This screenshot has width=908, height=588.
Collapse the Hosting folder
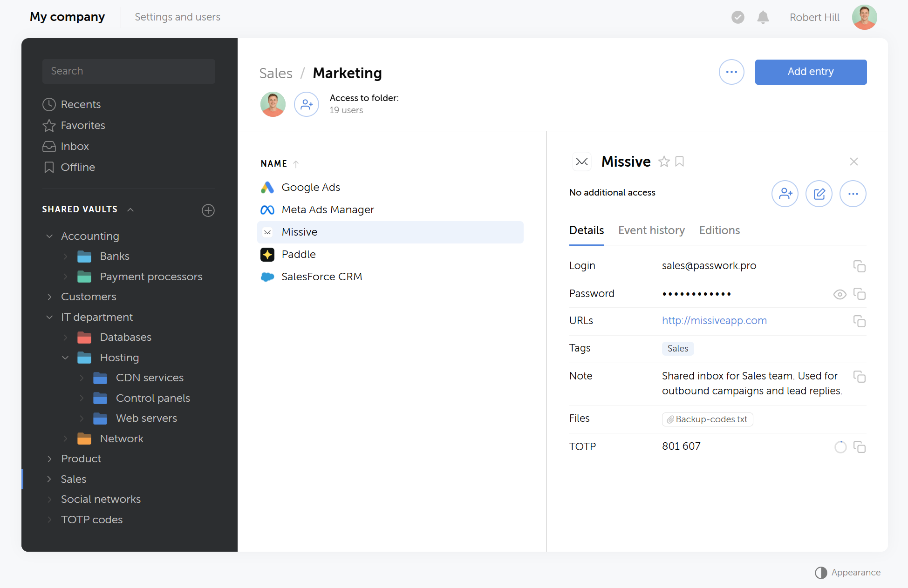click(x=65, y=358)
